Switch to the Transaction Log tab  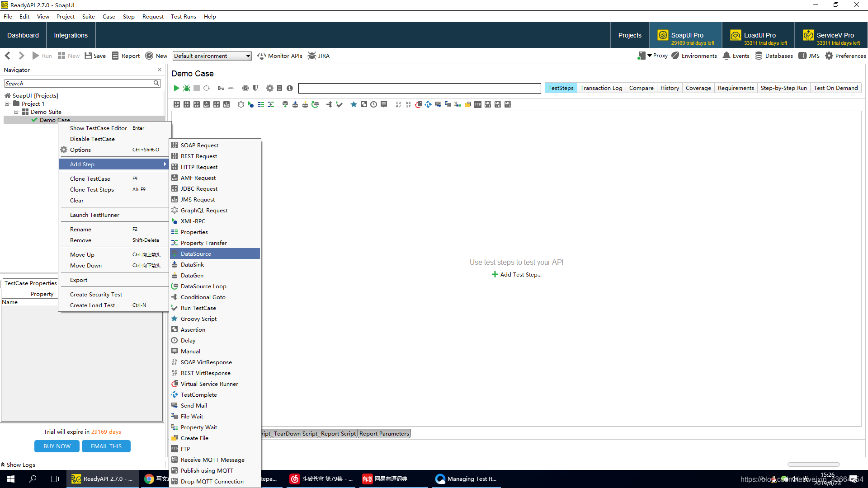601,88
